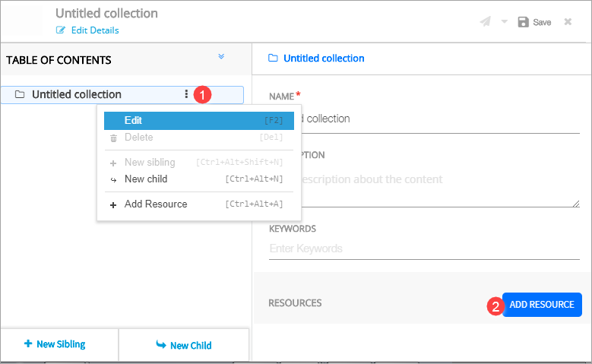The width and height of the screenshot is (592, 364).
Task: Select New child in context menu
Action: point(145,179)
